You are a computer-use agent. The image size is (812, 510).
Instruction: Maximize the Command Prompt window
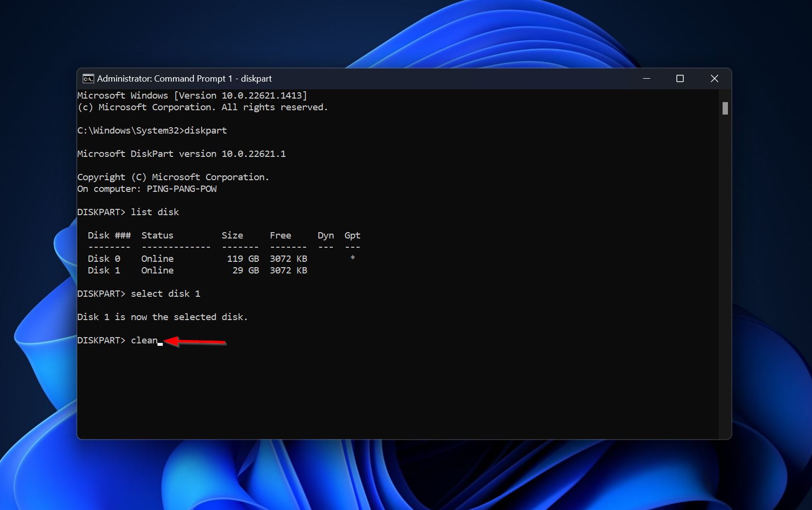click(x=680, y=79)
